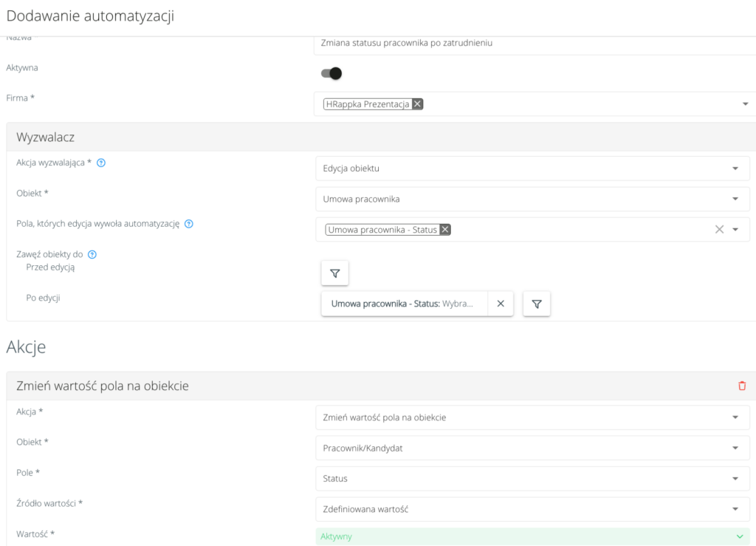This screenshot has width=756, height=546.
Task: Open filter for Przed edycją
Action: [x=334, y=273]
